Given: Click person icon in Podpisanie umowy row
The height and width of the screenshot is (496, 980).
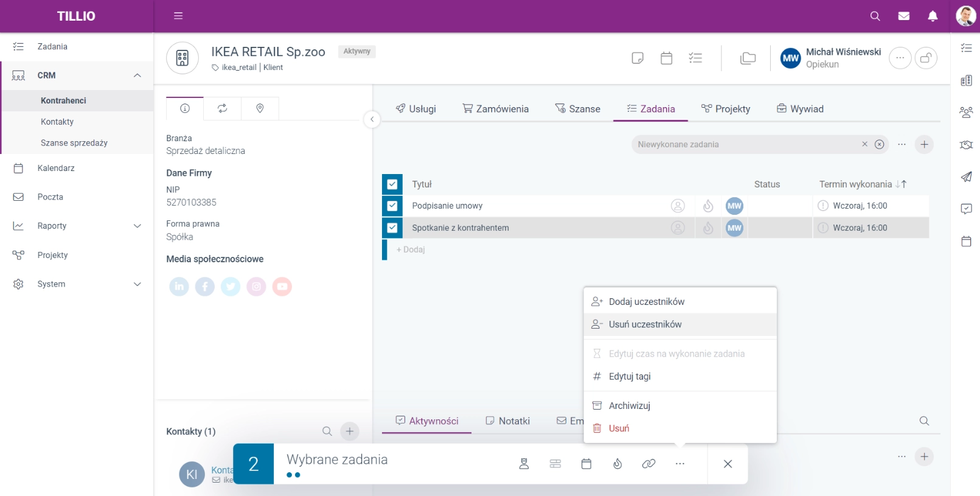Looking at the screenshot, I should [678, 206].
